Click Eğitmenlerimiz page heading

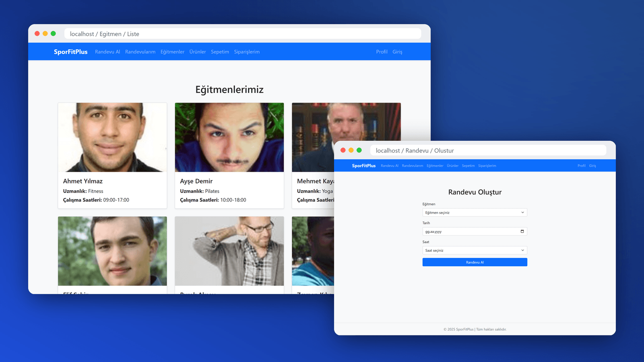pyautogui.click(x=229, y=89)
